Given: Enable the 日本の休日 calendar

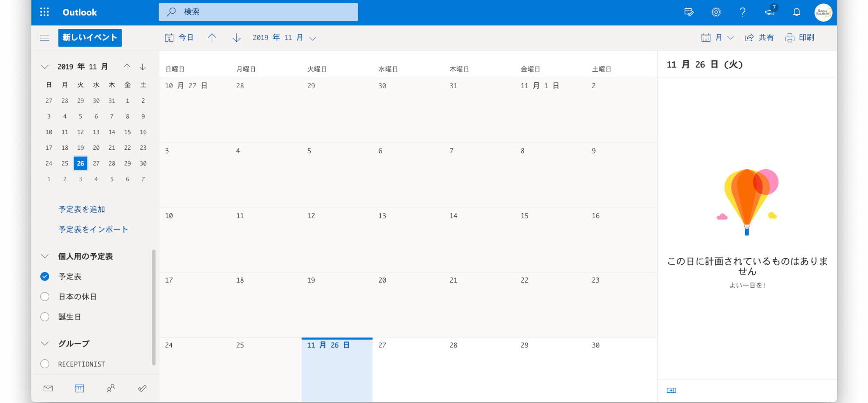Looking at the screenshot, I should 45,297.
